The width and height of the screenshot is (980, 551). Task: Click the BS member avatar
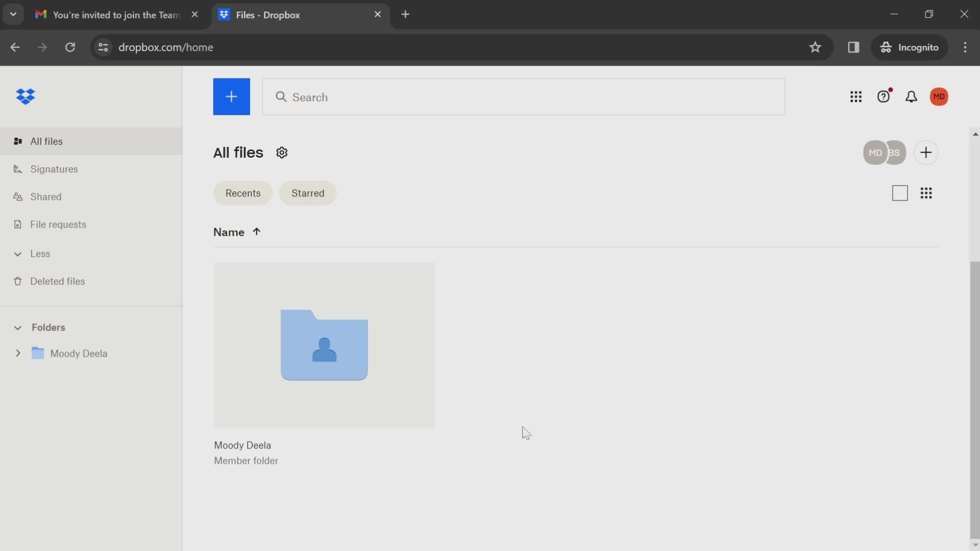(x=897, y=153)
